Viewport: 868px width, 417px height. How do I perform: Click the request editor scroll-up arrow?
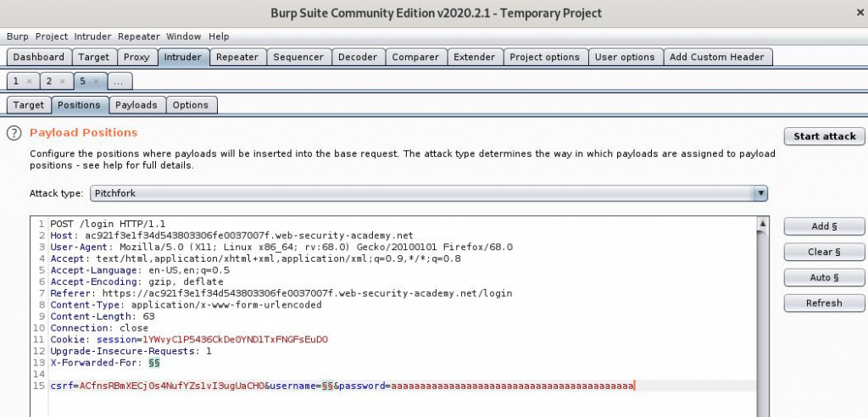click(762, 224)
